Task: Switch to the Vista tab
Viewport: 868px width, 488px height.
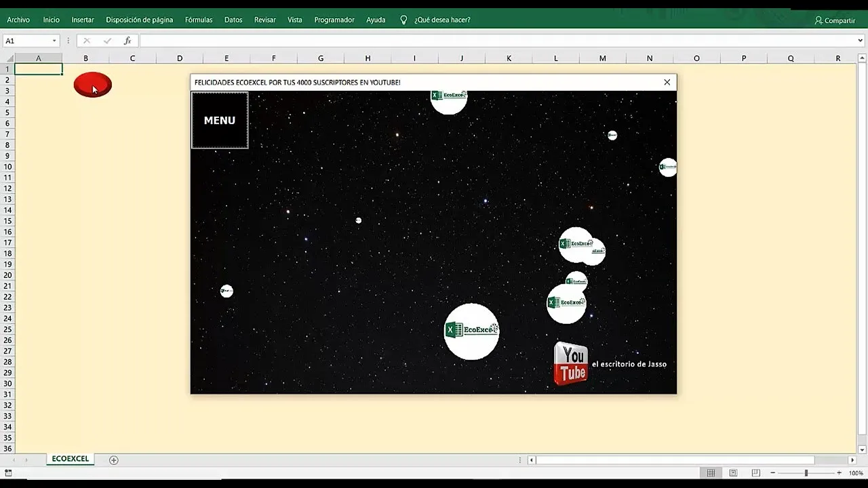Action: tap(294, 20)
